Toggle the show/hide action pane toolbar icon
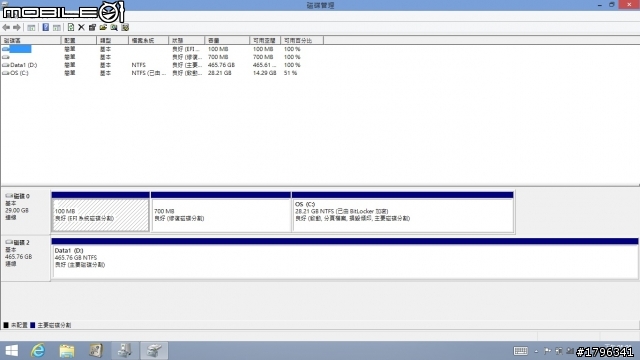 pos(57,27)
